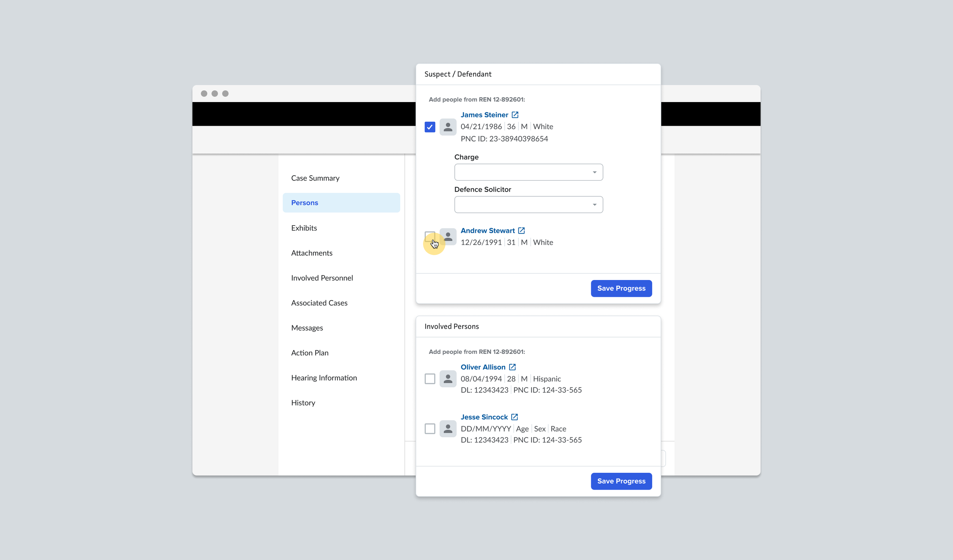Check the Oliver Allison checkbox
This screenshot has width=953, height=560.
click(430, 379)
